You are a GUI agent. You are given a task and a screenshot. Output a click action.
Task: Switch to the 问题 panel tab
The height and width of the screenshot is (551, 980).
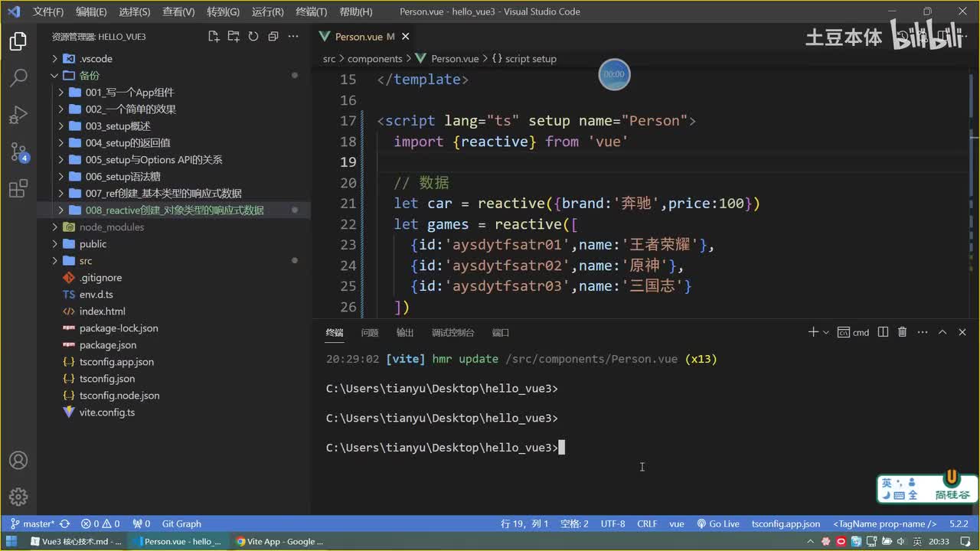(x=370, y=333)
